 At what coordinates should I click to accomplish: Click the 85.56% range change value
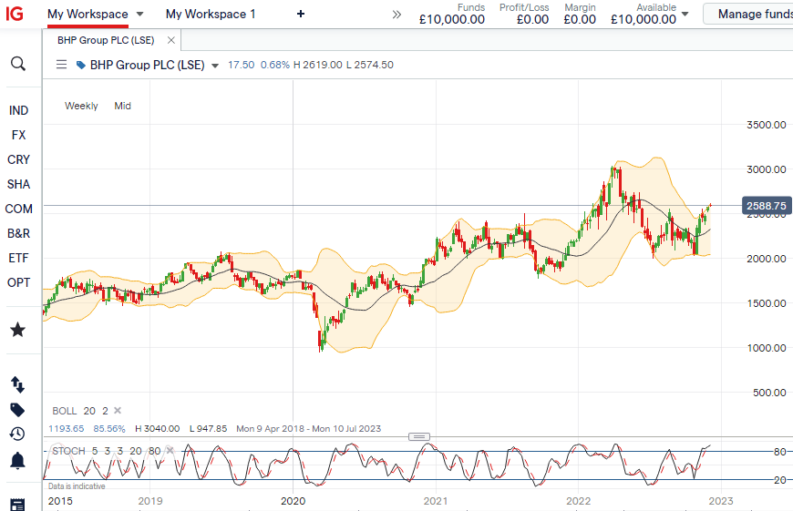point(109,429)
